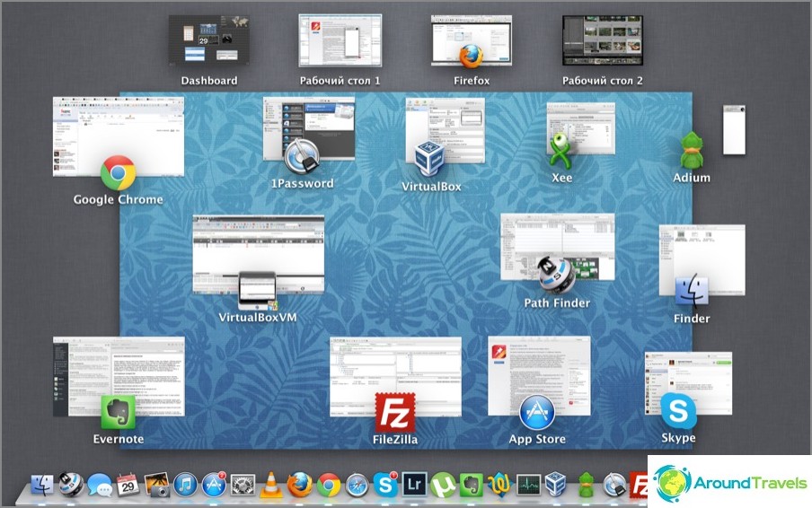Open Skype from the Dock
812x508 pixels.
point(386,486)
